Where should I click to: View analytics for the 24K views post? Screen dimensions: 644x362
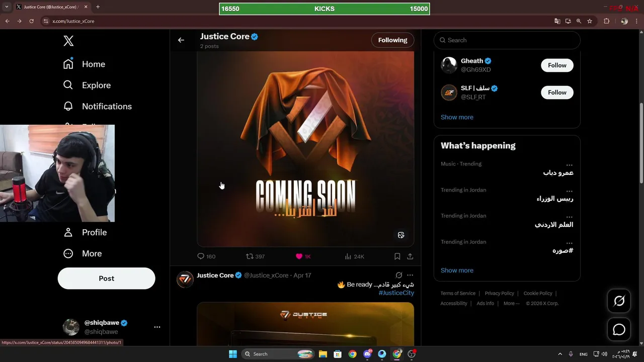coord(354,256)
